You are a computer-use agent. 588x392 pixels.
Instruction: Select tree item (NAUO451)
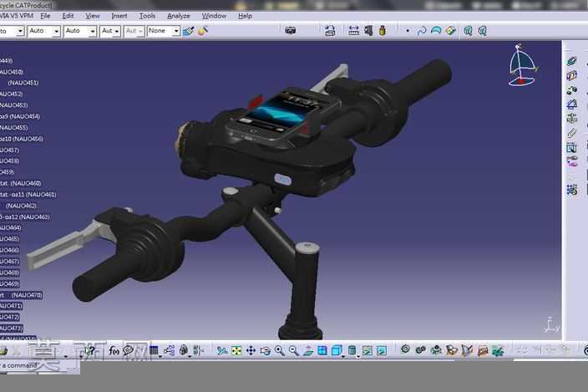click(x=23, y=83)
